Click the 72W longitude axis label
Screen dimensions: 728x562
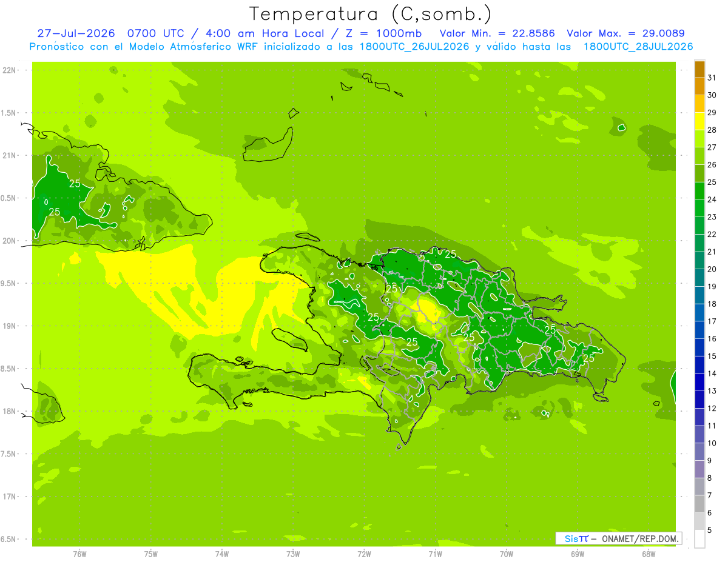(x=364, y=554)
